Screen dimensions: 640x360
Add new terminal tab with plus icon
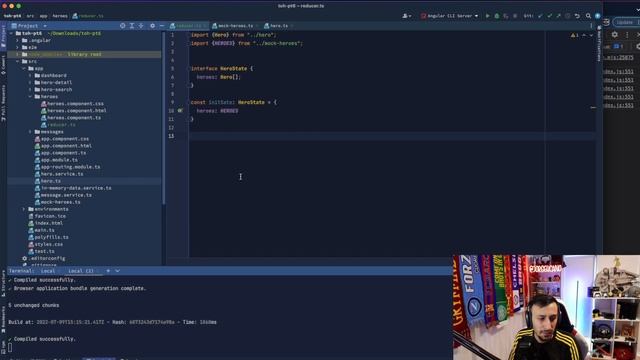(x=108, y=271)
